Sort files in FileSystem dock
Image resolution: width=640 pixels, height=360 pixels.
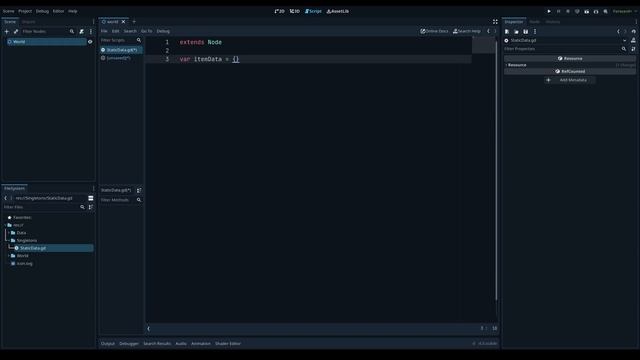tap(91, 207)
